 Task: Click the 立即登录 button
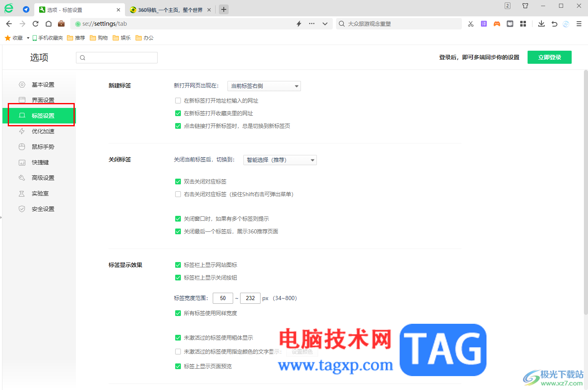(x=549, y=57)
